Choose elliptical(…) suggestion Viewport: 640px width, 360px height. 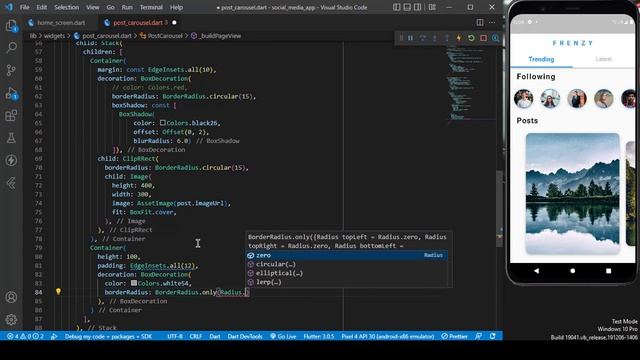point(347,273)
